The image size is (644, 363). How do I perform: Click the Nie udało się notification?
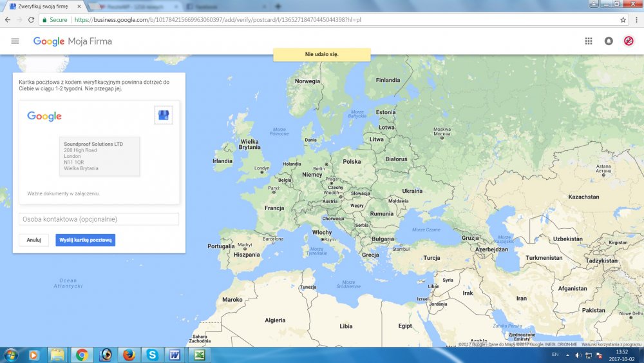pyautogui.click(x=322, y=54)
